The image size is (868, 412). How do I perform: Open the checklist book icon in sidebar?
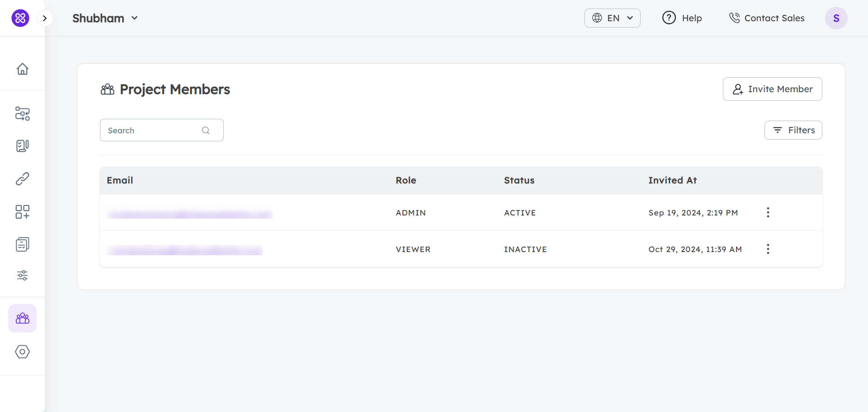point(23,146)
